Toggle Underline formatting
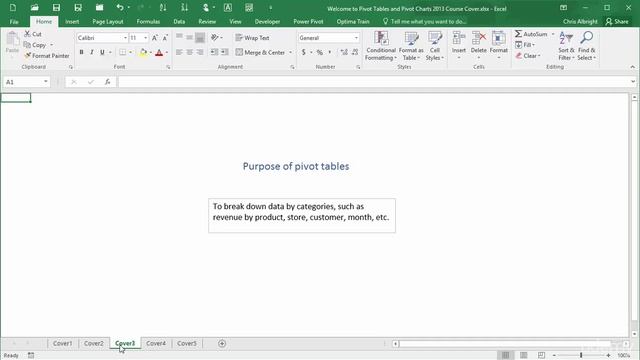 [x=102, y=52]
